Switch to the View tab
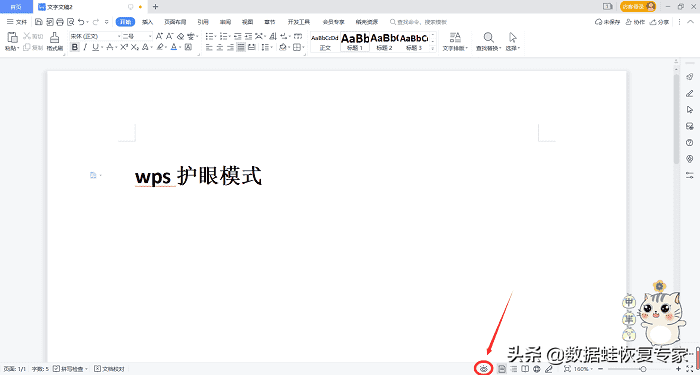The height and width of the screenshot is (375, 700). tap(247, 22)
